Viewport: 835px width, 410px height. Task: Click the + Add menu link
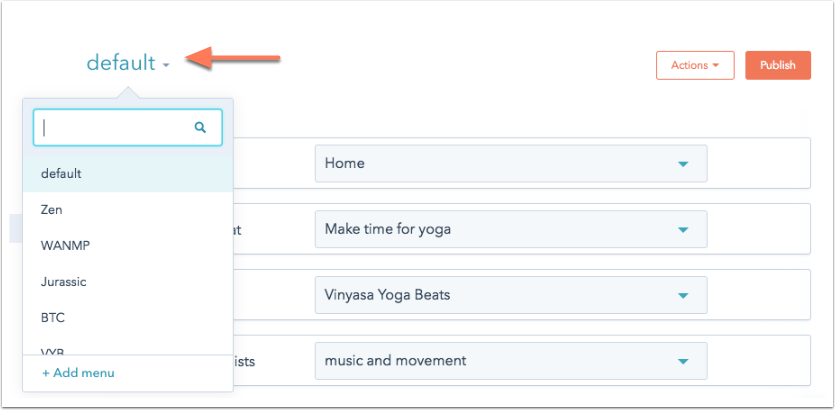[x=78, y=373]
